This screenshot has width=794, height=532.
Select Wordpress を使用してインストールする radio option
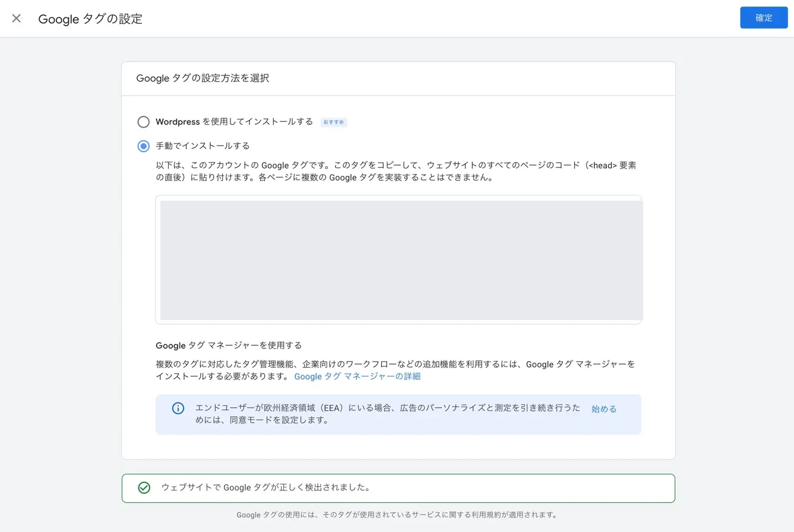click(x=143, y=122)
